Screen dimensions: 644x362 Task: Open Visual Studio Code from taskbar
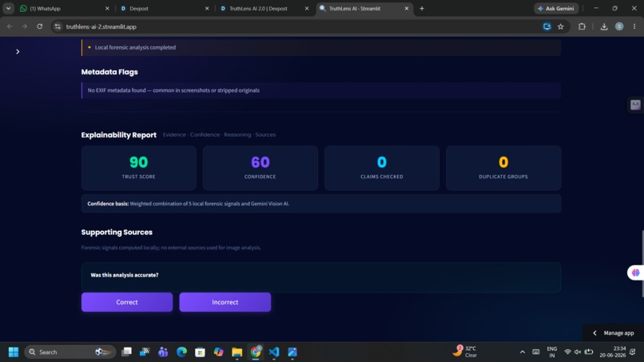point(274,352)
